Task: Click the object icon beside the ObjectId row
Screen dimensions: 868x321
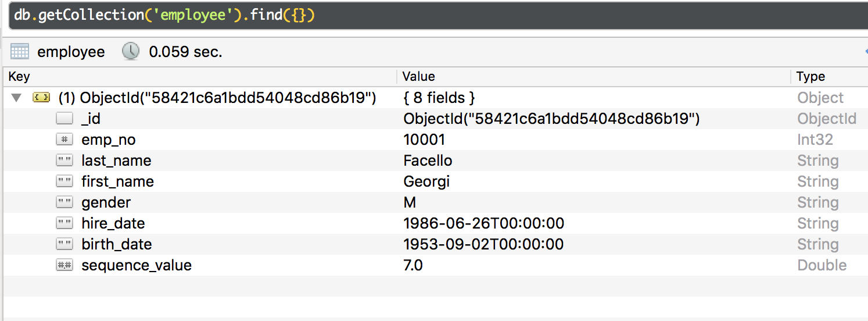Action: [41, 98]
